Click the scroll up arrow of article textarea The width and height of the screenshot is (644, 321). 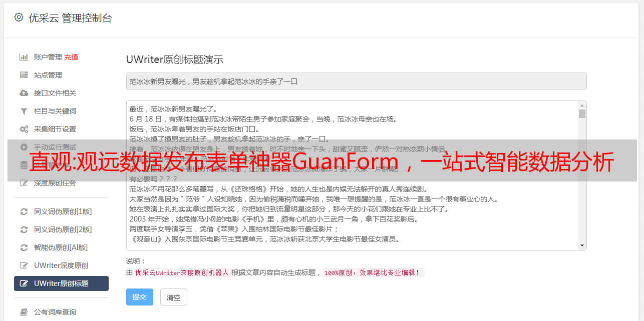click(582, 105)
